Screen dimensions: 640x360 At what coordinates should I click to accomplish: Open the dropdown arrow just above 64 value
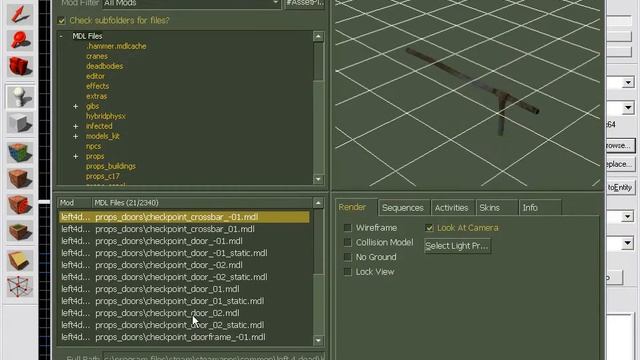point(628,108)
